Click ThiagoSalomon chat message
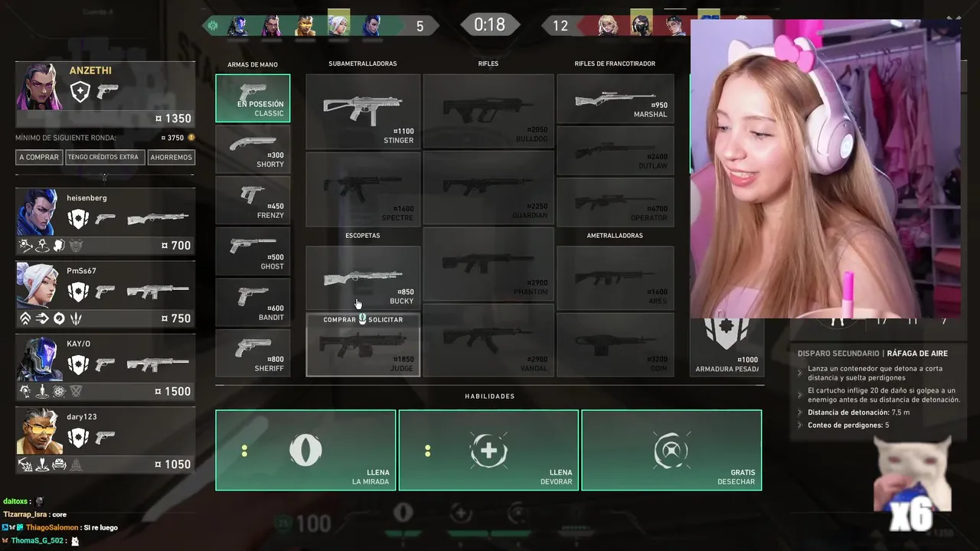 pyautogui.click(x=60, y=527)
